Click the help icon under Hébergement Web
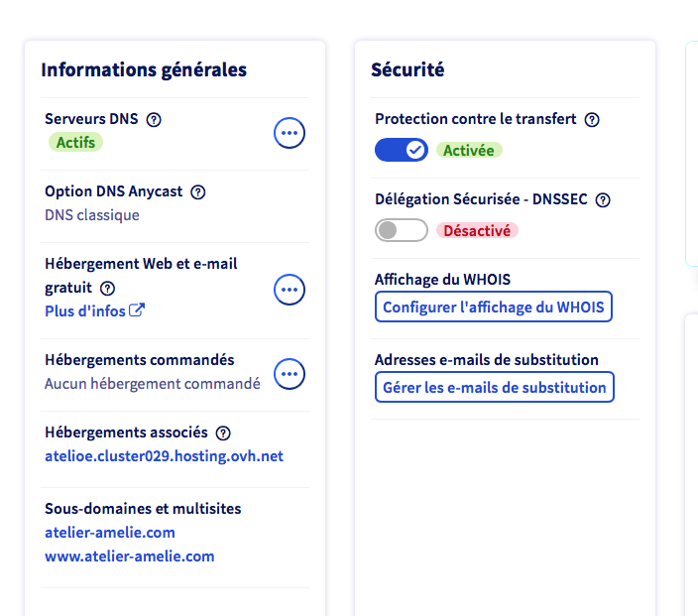The height and width of the screenshot is (616, 698). pyautogui.click(x=108, y=288)
